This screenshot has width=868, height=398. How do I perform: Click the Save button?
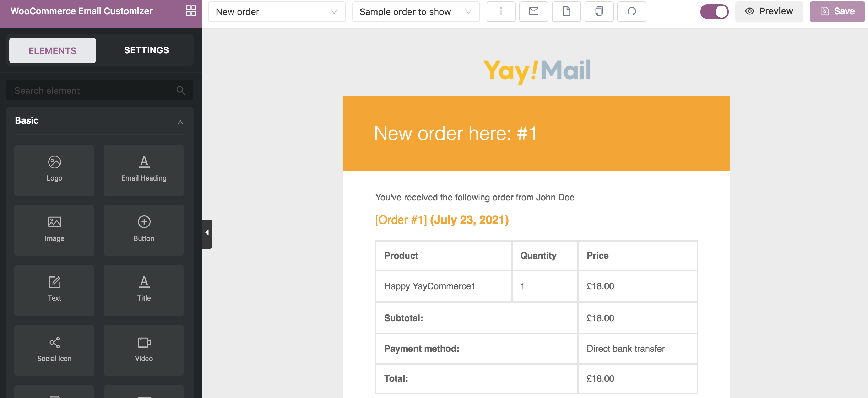pyautogui.click(x=837, y=12)
